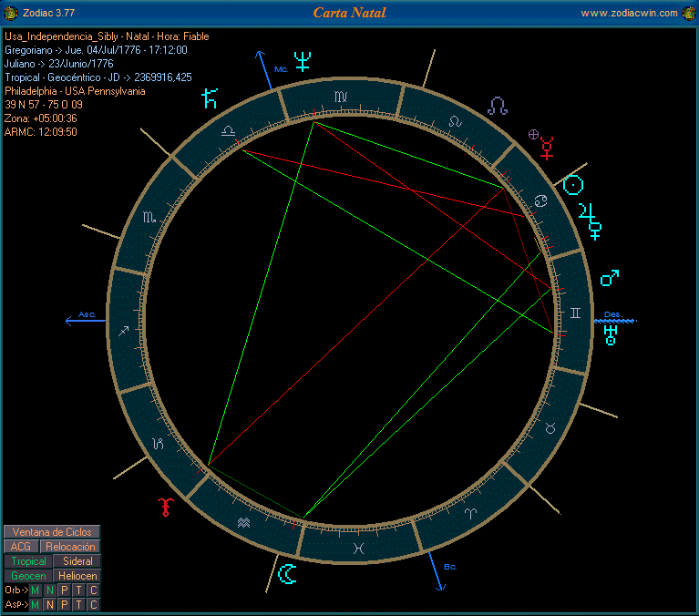
Task: Open the www.zodiacwin.com link
Action: point(629,14)
